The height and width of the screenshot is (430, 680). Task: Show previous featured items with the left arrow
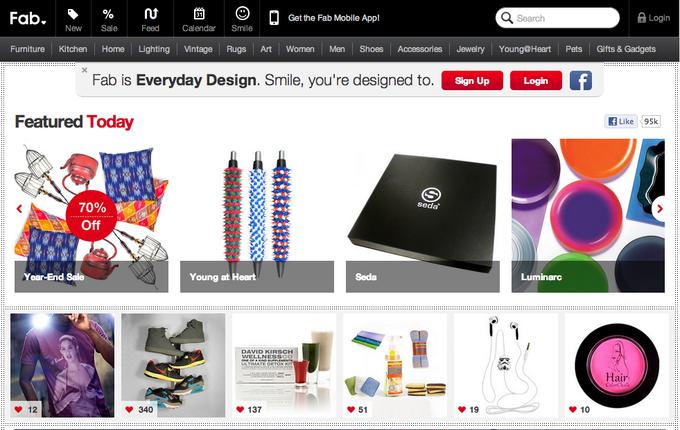click(x=19, y=209)
